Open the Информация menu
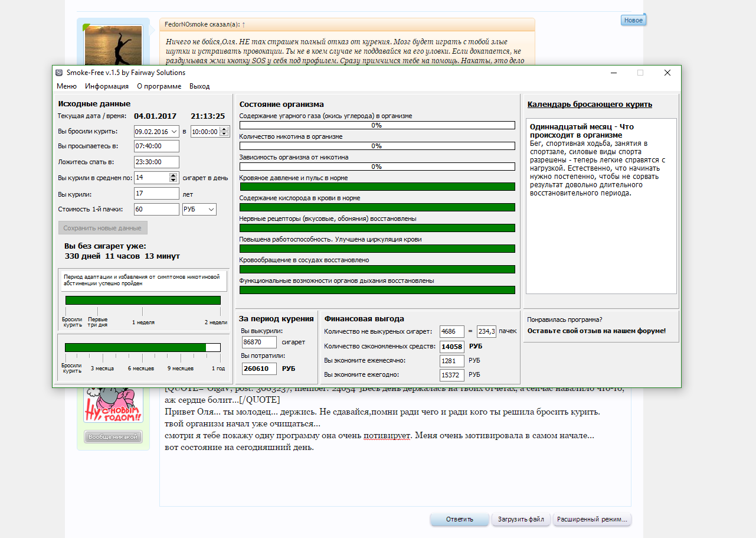 (107, 86)
